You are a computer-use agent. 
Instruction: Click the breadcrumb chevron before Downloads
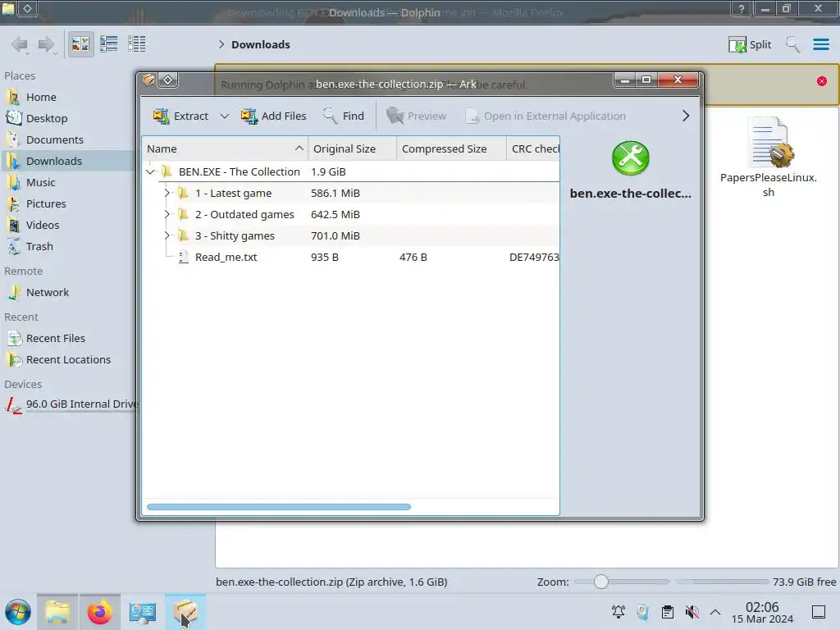221,45
